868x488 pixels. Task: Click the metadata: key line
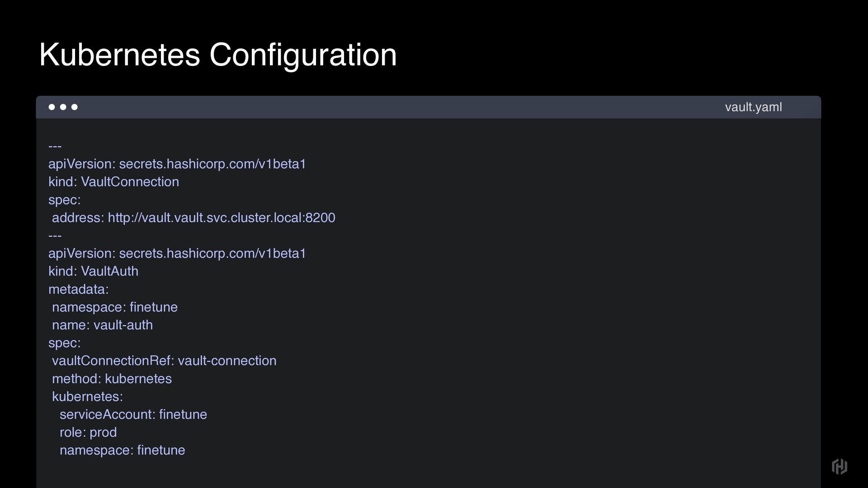[78, 289]
